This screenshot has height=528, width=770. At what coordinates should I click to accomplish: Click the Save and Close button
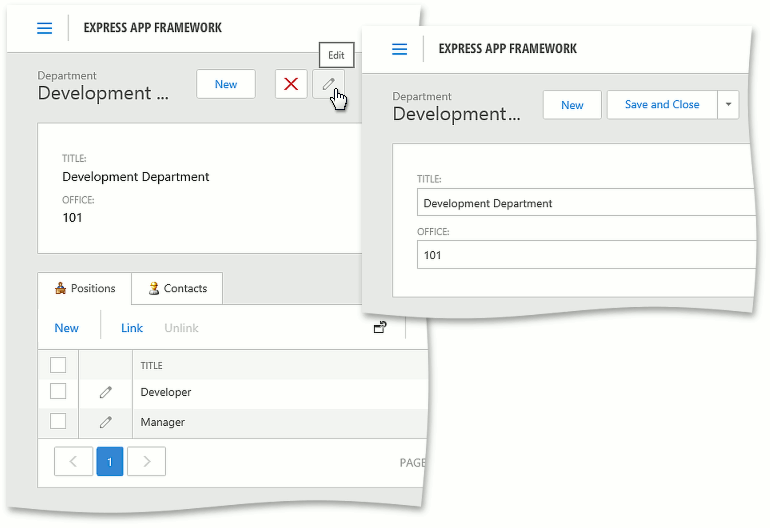pyautogui.click(x=661, y=105)
